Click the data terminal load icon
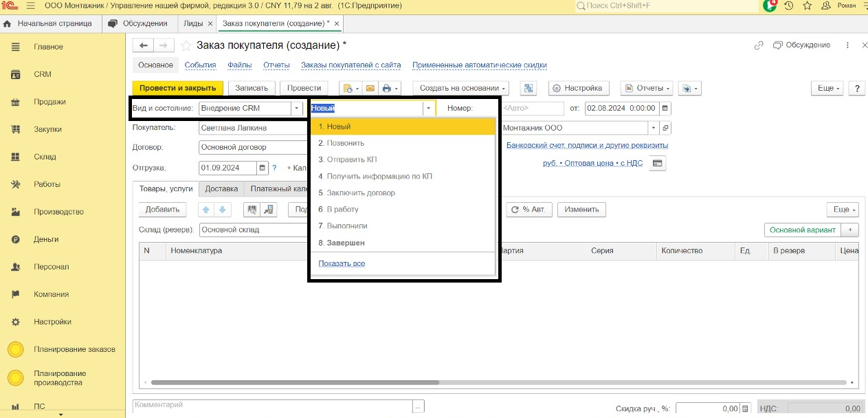868x418 pixels. click(x=269, y=210)
